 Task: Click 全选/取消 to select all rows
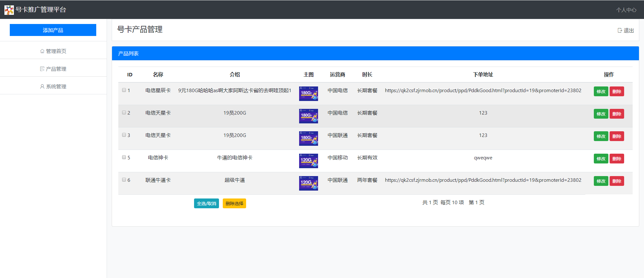point(206,204)
